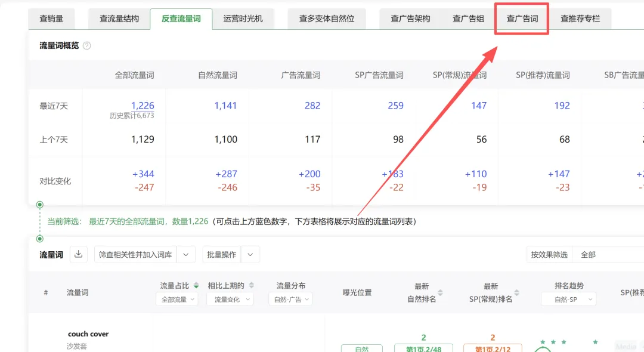Image resolution: width=644 pixels, height=352 pixels.
Task: Click SP(推荐)流量词 count 192
Action: [562, 106]
